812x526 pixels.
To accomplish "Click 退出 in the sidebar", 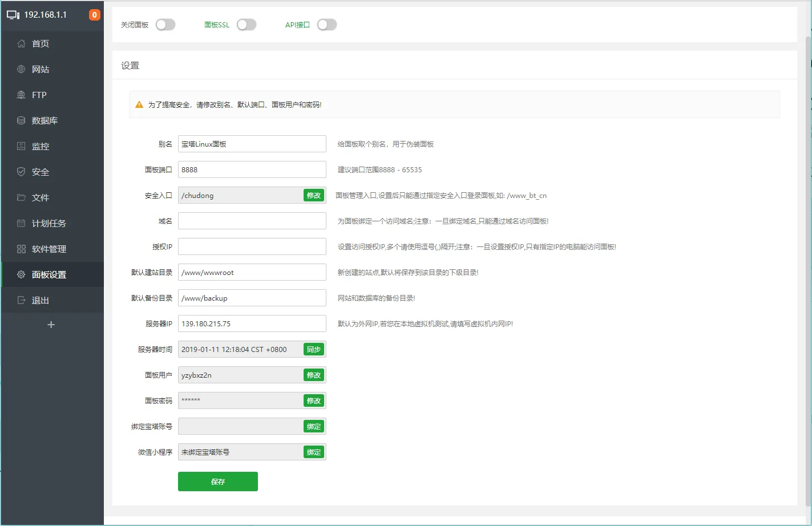I will [52, 300].
